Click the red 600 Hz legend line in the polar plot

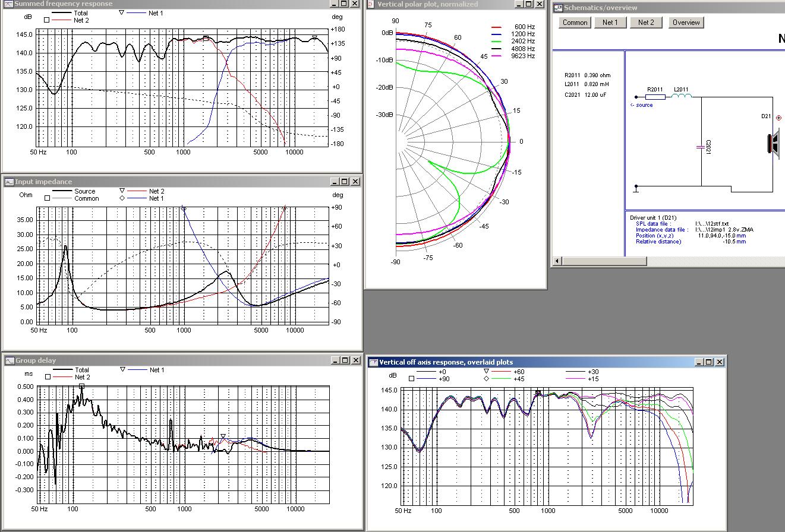(497, 27)
